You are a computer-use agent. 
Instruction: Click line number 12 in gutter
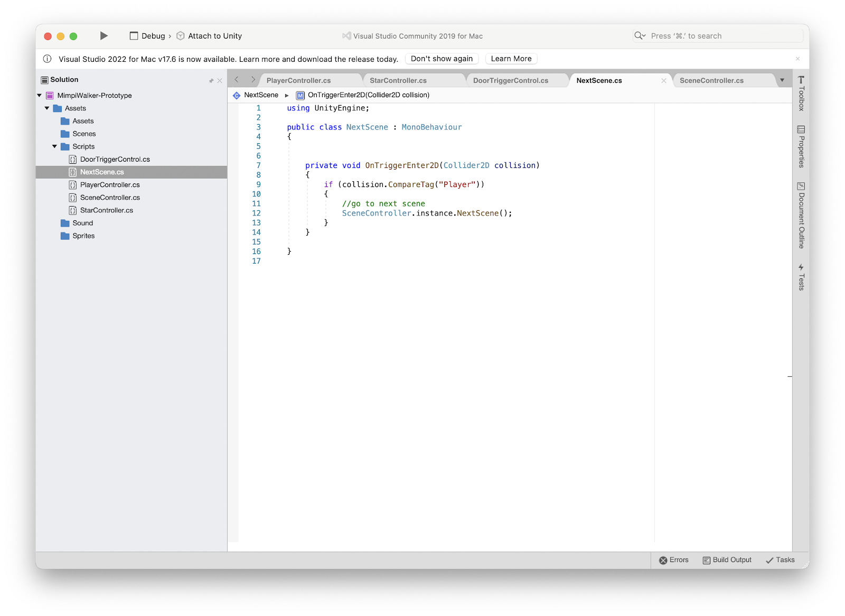(256, 213)
